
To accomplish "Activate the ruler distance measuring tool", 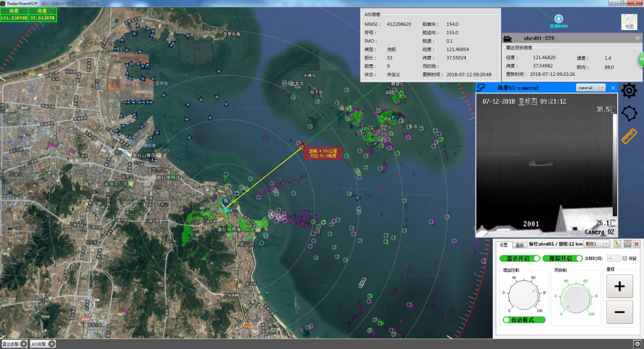I will coord(629,136).
